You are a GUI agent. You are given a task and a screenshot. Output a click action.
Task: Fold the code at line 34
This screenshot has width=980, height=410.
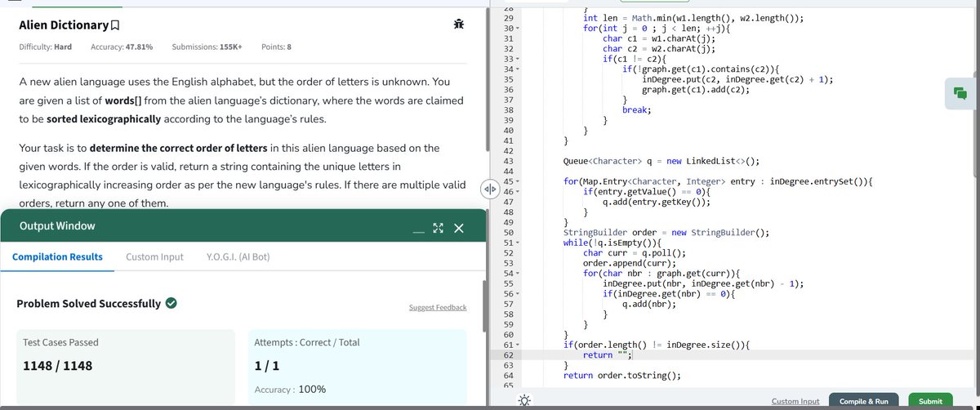517,69
